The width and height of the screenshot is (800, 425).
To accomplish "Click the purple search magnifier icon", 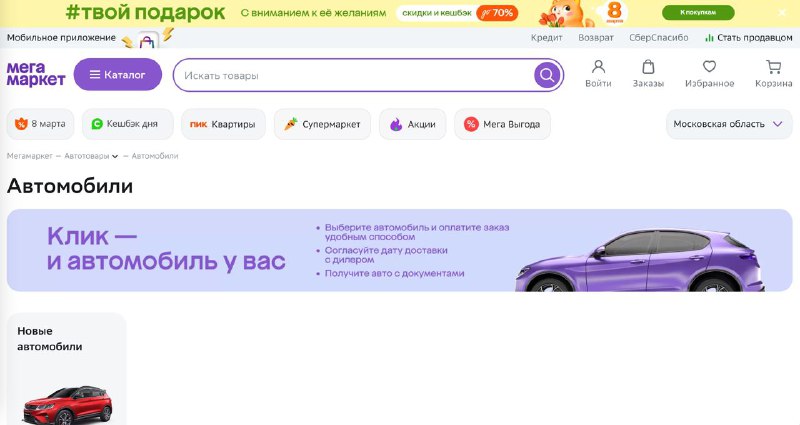I will (547, 76).
